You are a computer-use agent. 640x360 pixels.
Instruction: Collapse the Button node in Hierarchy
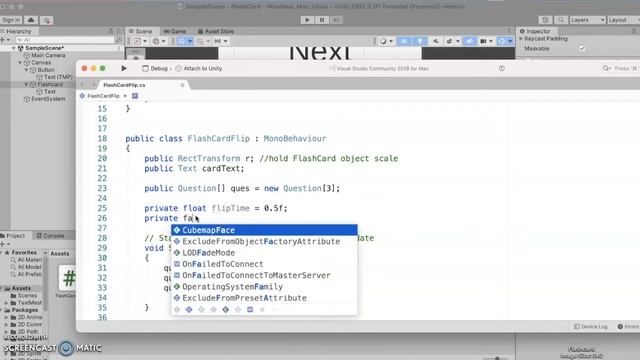click(x=27, y=70)
